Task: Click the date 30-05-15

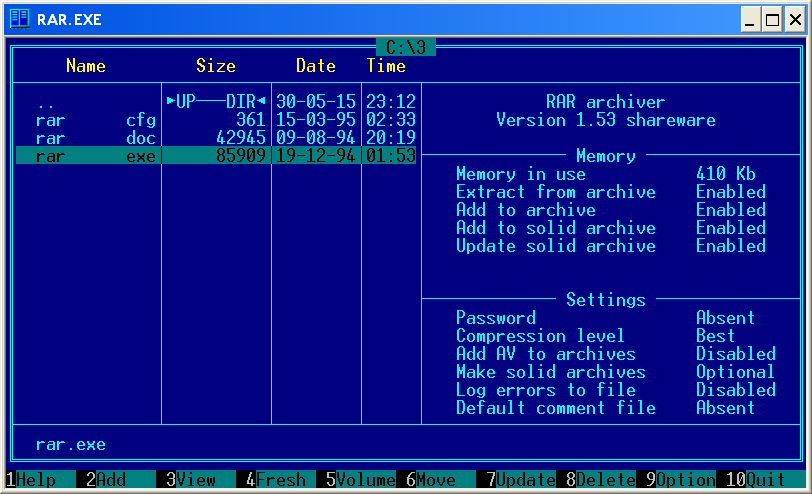Action: 316,101
